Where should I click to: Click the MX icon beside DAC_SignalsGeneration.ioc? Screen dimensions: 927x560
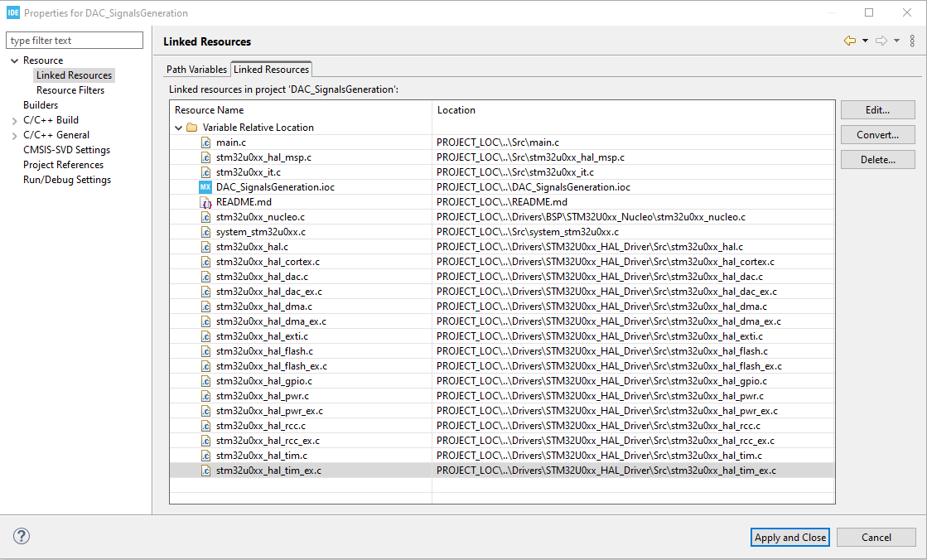(x=205, y=186)
